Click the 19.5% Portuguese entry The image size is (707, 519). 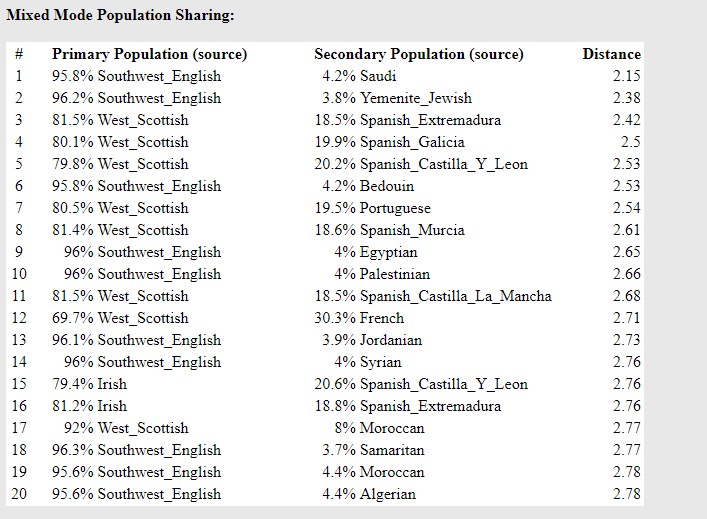(x=372, y=208)
